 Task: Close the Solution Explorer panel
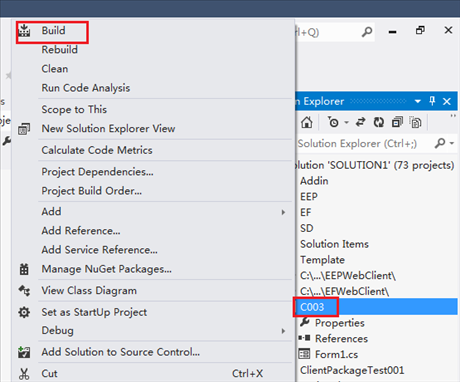[447, 101]
